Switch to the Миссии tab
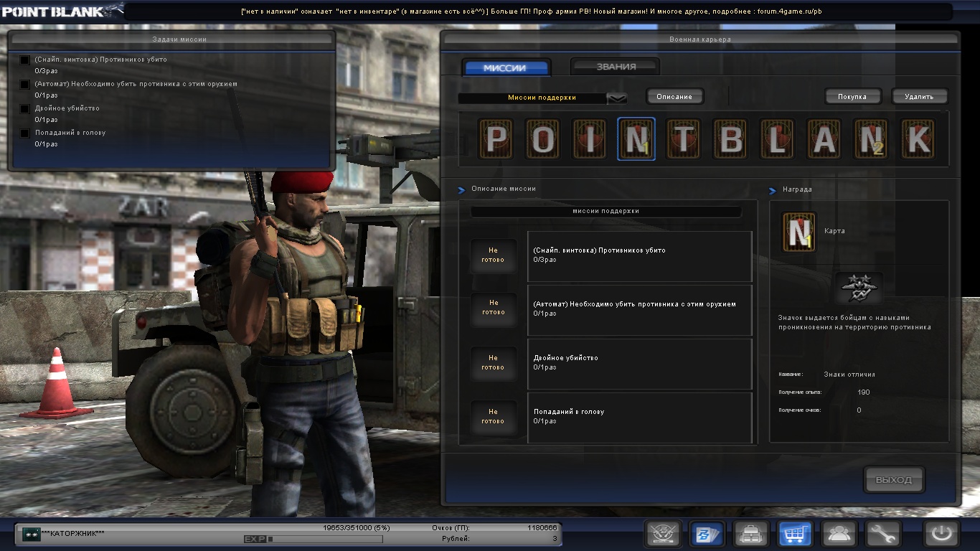This screenshot has width=980, height=551. coord(505,68)
